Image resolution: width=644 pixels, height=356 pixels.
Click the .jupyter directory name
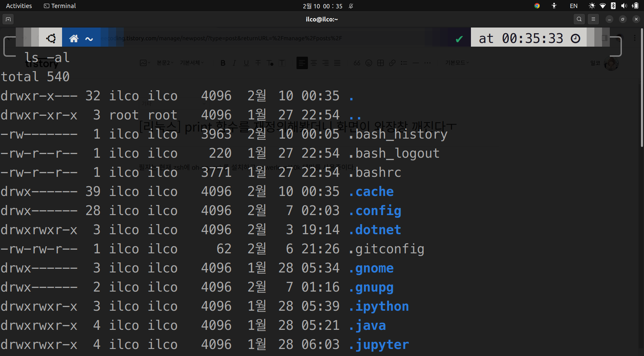(x=378, y=345)
